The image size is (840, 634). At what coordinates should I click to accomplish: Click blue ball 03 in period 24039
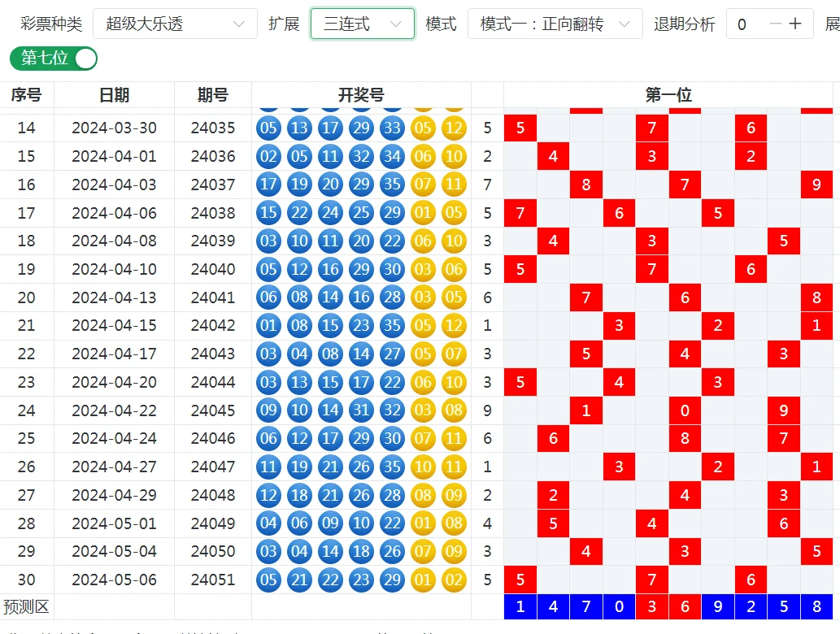tap(268, 241)
